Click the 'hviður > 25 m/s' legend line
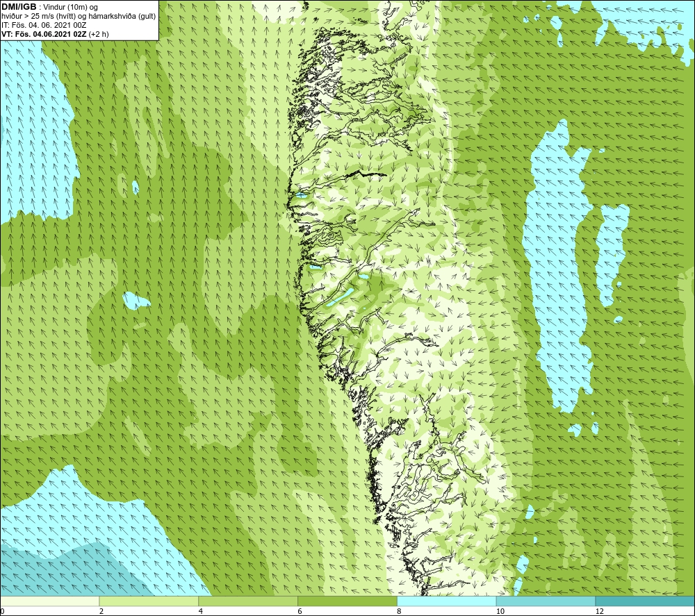Image resolution: width=695 pixels, height=616 pixels. (x=79, y=16)
